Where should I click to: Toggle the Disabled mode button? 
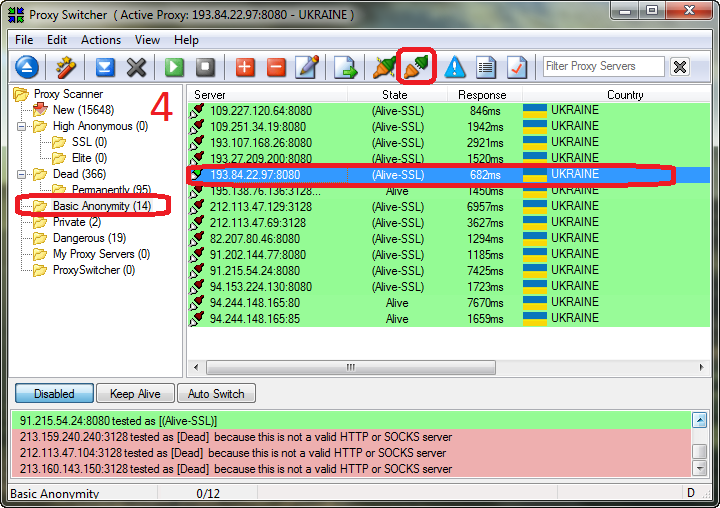[54, 394]
